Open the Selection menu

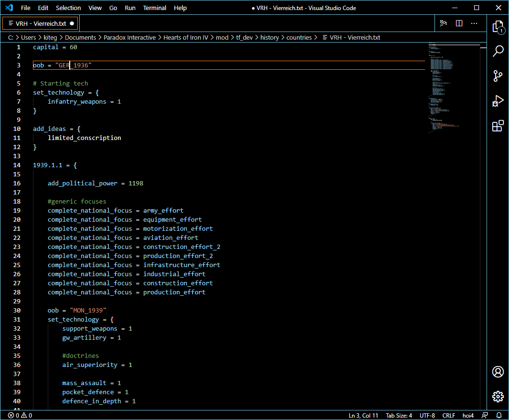pyautogui.click(x=68, y=8)
